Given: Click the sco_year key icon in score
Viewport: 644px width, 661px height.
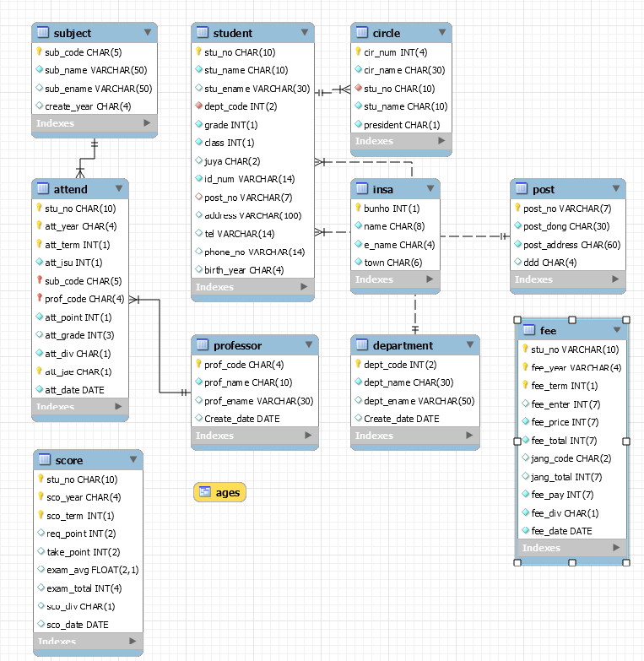Looking at the screenshot, I should tap(41, 496).
